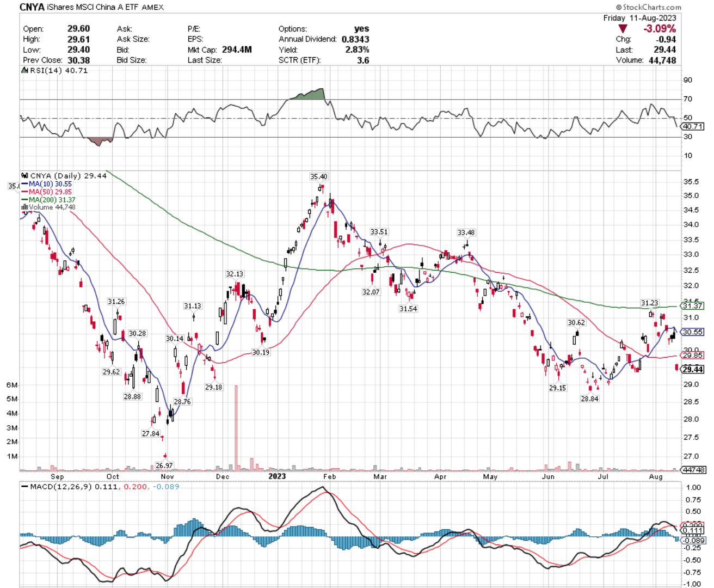This screenshot has height=588, width=714.
Task: Click the Last 29.44 header value
Action: tap(665, 50)
